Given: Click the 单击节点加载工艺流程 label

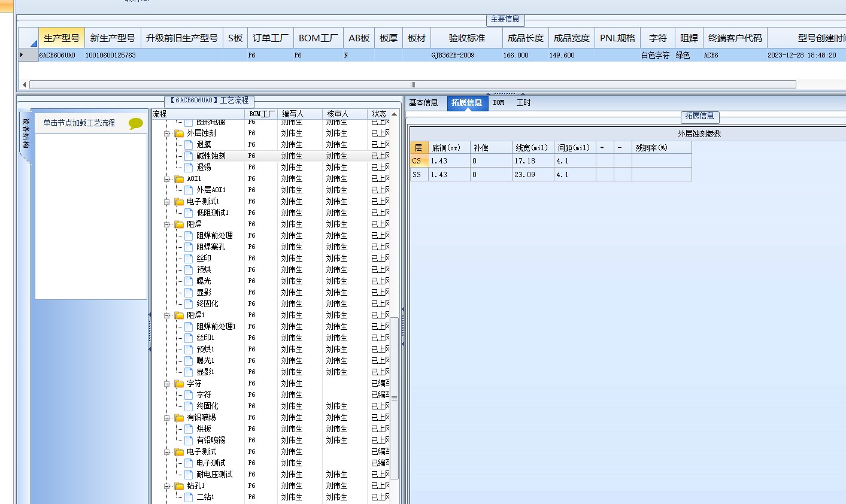Looking at the screenshot, I should [x=79, y=123].
